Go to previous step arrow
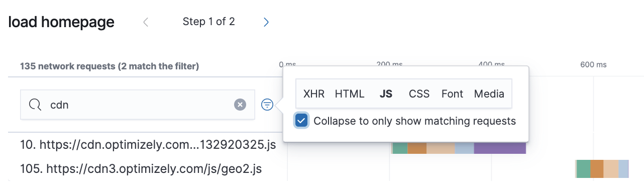 (x=146, y=22)
